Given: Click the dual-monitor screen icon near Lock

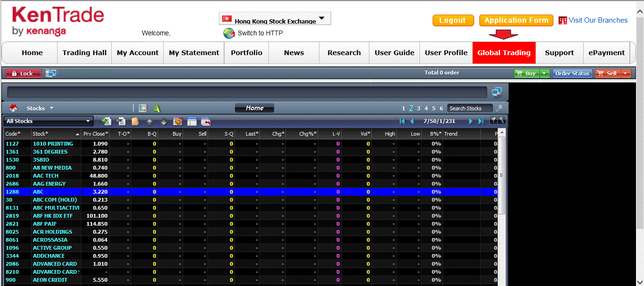Looking at the screenshot, I should [x=52, y=73].
